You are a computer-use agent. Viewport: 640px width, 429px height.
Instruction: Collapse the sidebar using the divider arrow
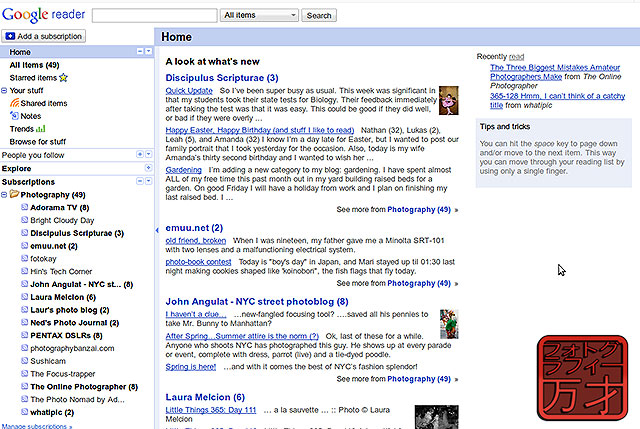point(157,231)
